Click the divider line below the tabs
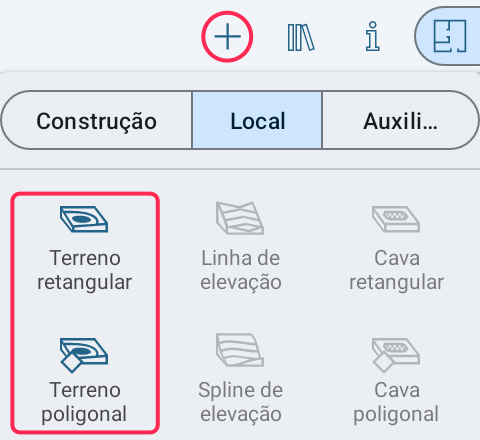Image resolution: width=480 pixels, height=440 pixels. point(240,169)
